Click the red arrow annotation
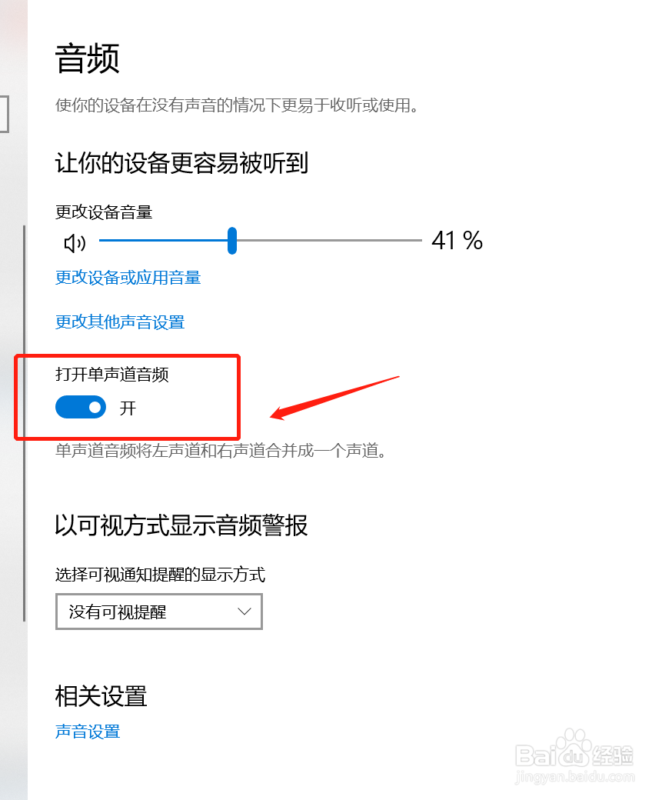 334,398
